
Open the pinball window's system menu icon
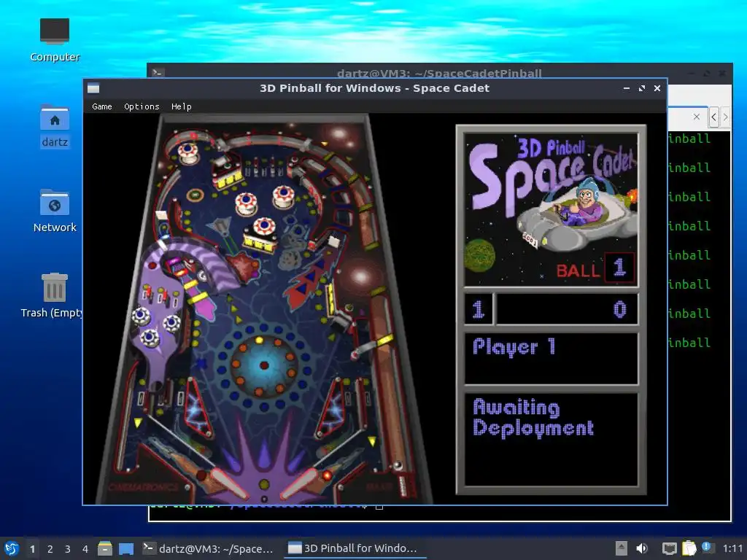click(93, 88)
